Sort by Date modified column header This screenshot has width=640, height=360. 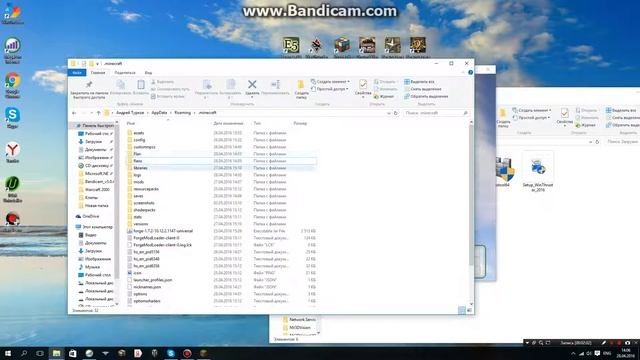click(x=228, y=123)
